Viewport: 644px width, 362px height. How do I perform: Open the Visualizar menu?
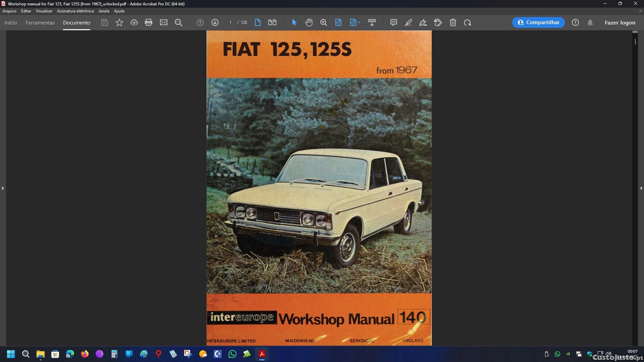coord(44,11)
